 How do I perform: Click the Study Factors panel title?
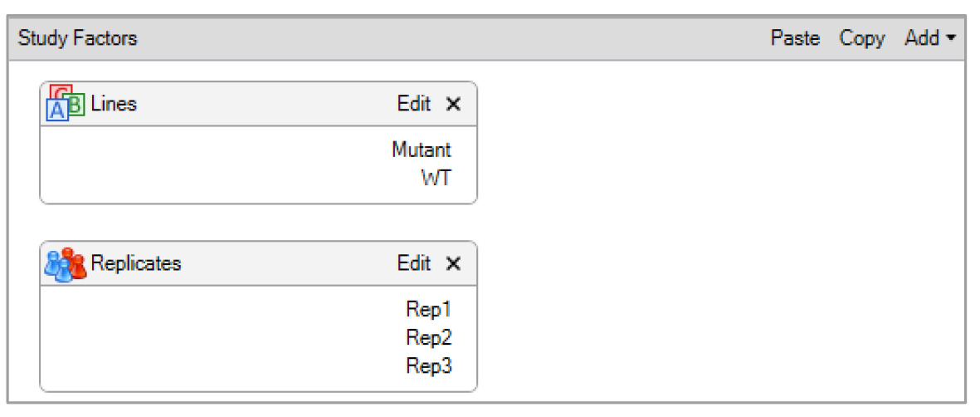(x=78, y=38)
